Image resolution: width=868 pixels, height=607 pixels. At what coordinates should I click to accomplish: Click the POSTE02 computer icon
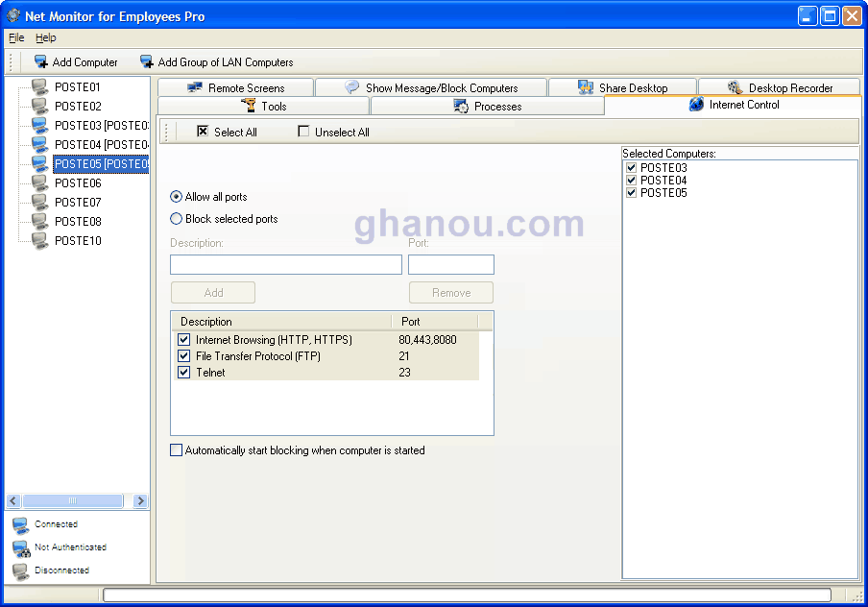pyautogui.click(x=39, y=107)
